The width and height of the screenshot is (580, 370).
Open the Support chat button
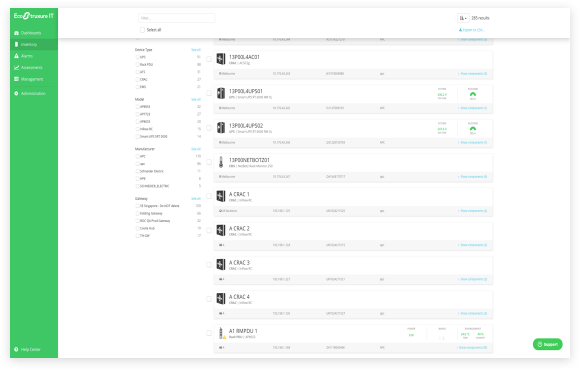click(547, 344)
